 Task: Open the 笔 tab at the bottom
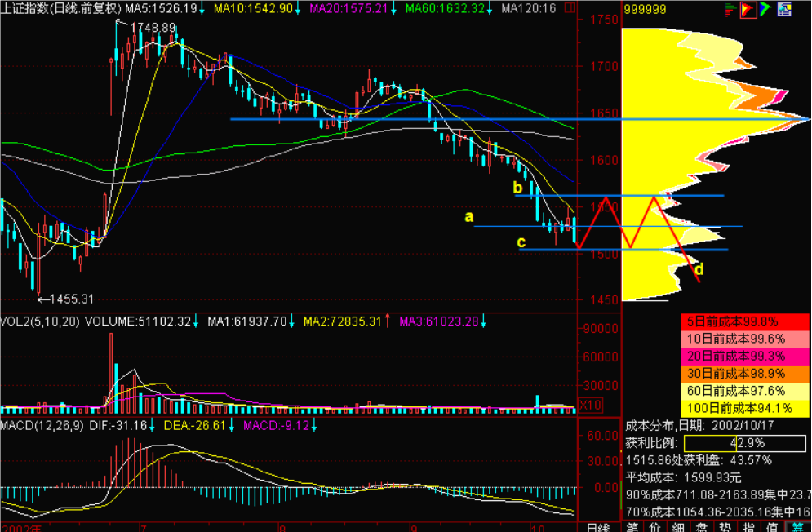633,527
